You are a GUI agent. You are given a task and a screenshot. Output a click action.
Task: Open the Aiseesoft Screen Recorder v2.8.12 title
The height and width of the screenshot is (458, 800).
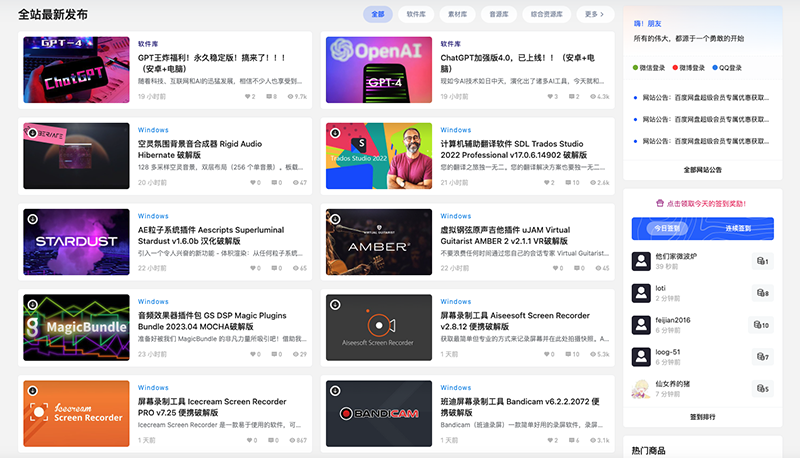(x=515, y=321)
